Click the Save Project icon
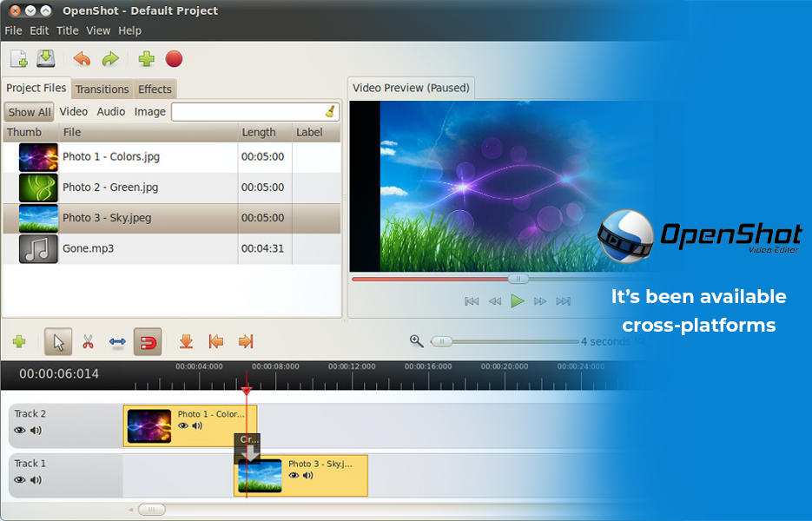Image resolution: width=812 pixels, height=521 pixels. [x=45, y=58]
